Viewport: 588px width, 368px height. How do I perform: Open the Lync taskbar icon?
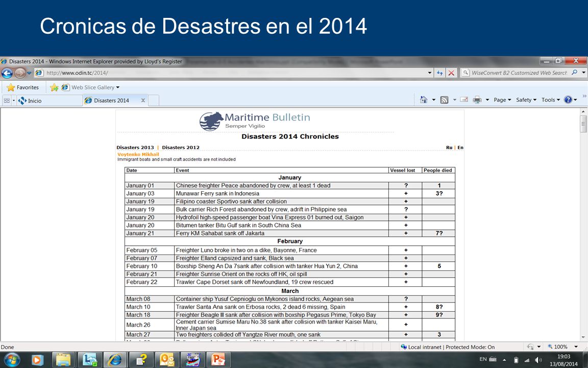[x=90, y=360]
